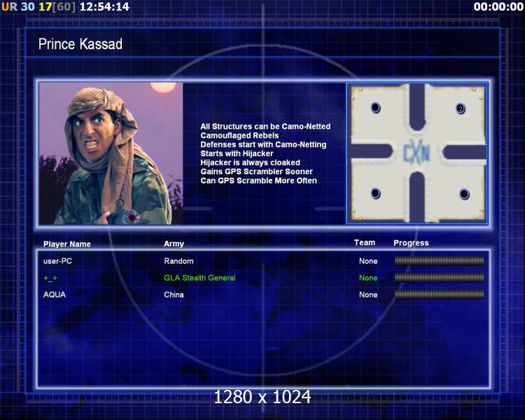Click the Prince Kassad title text

click(x=80, y=44)
